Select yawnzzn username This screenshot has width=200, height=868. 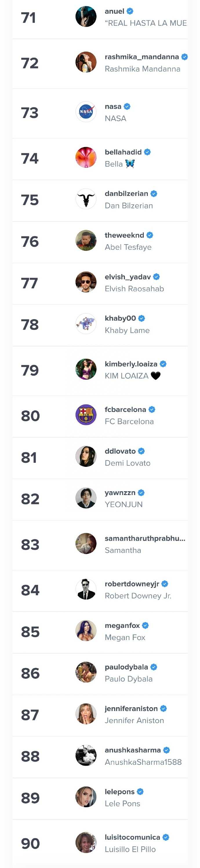tap(120, 493)
